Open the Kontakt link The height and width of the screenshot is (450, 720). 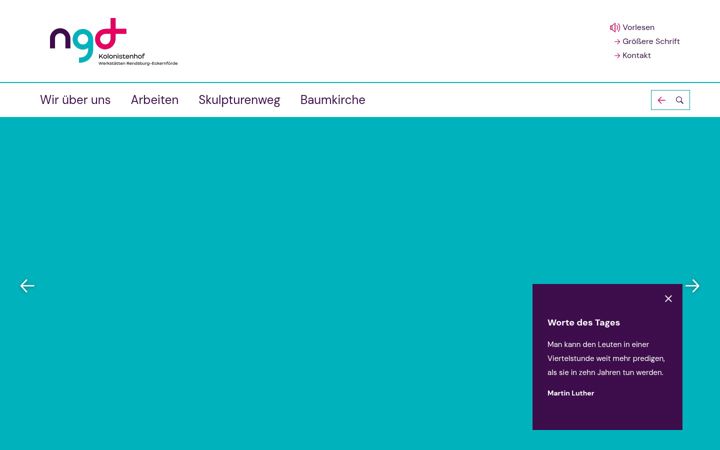(636, 56)
